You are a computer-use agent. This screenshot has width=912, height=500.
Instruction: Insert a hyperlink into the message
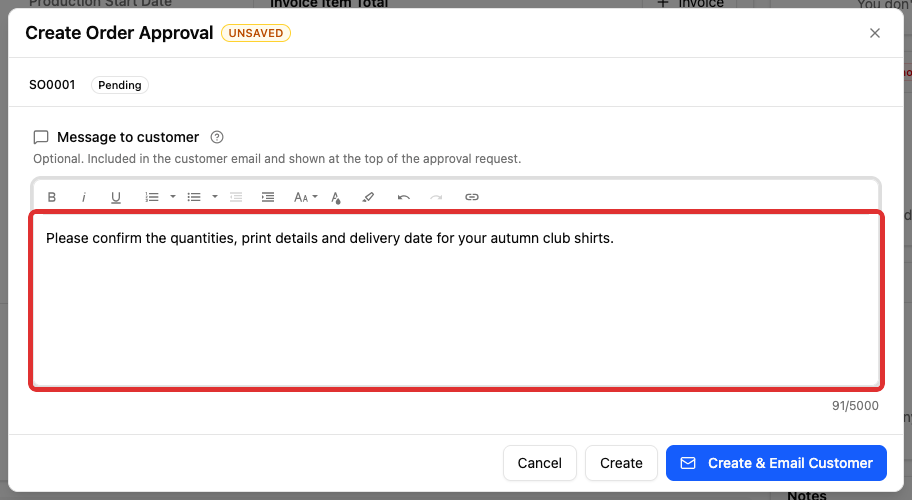tap(472, 197)
